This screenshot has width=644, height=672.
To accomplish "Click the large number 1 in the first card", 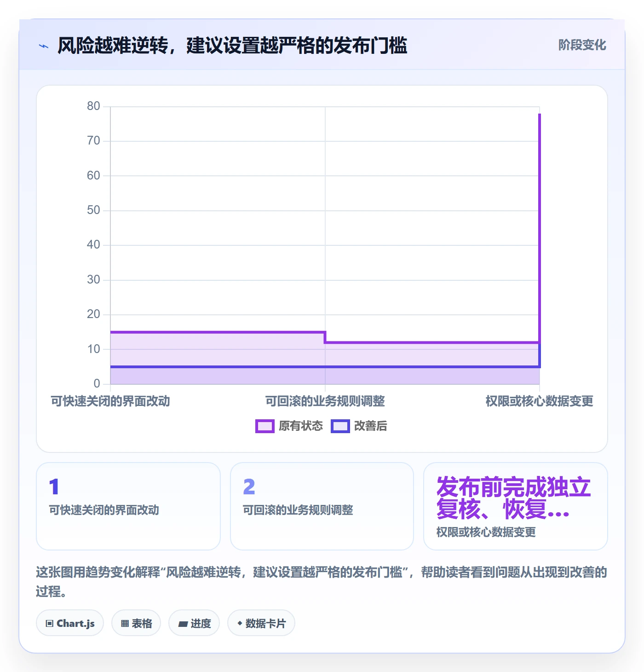I will (54, 487).
